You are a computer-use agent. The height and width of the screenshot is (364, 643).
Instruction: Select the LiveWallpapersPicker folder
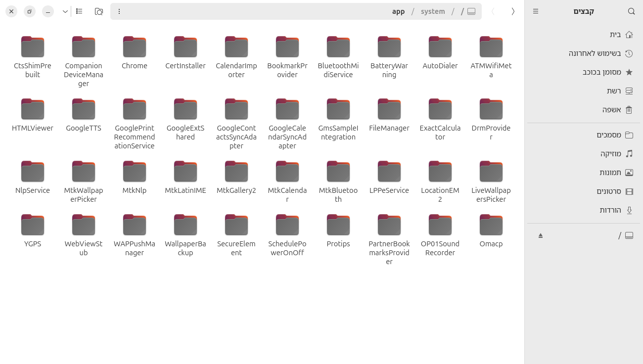coord(491,182)
